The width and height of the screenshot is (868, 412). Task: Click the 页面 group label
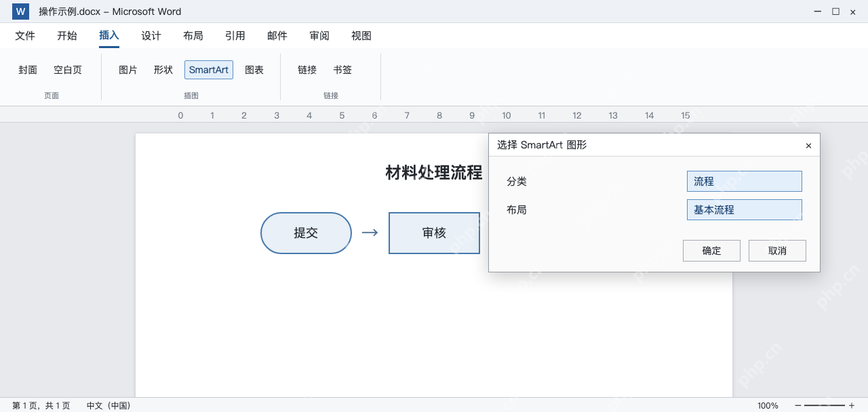[52, 96]
